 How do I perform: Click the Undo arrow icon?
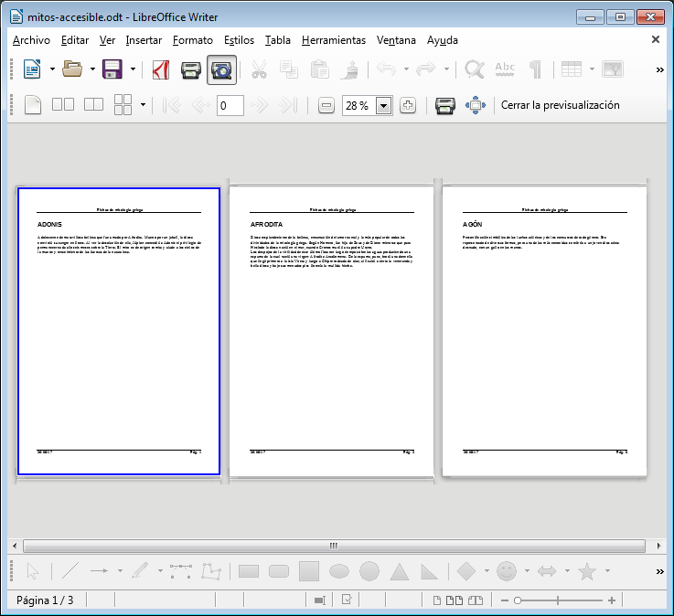pos(386,69)
